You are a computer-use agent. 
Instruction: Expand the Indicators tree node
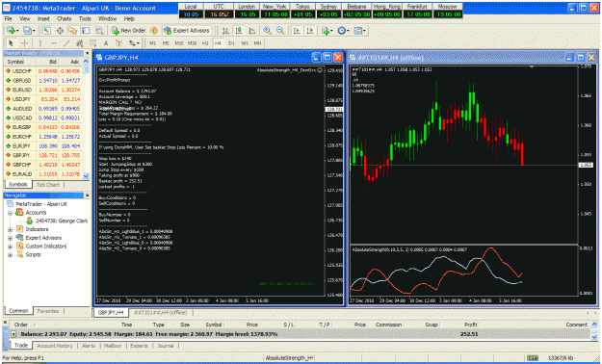[11, 229]
